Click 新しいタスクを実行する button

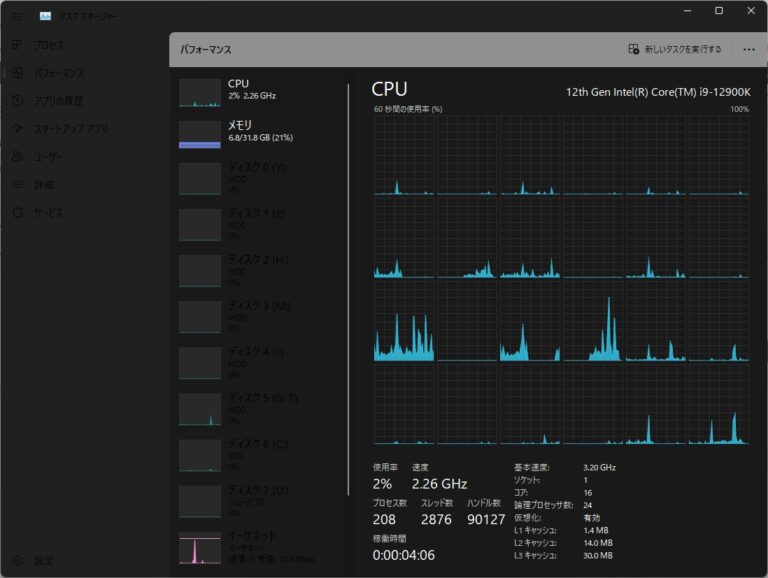pyautogui.click(x=674, y=49)
